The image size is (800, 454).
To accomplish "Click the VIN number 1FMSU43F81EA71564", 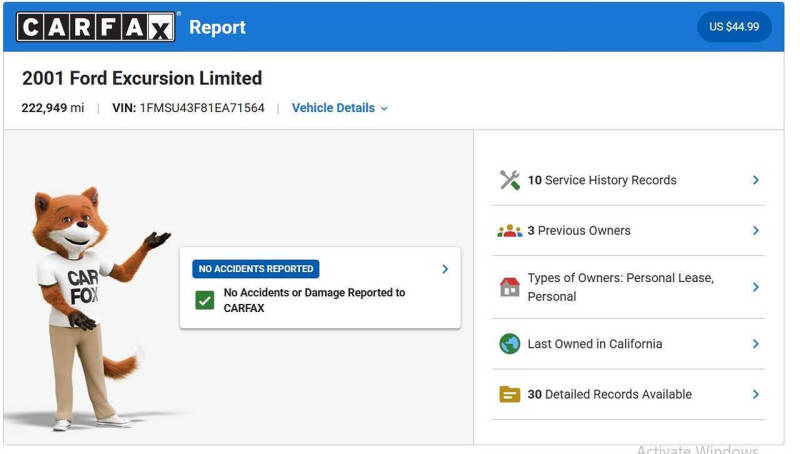I will (x=202, y=108).
